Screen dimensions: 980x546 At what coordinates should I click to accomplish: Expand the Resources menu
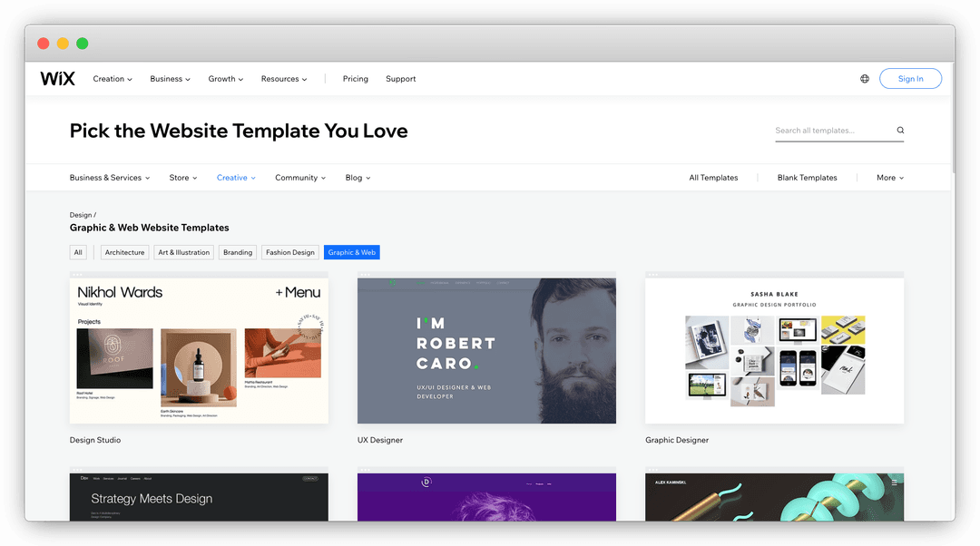click(284, 79)
